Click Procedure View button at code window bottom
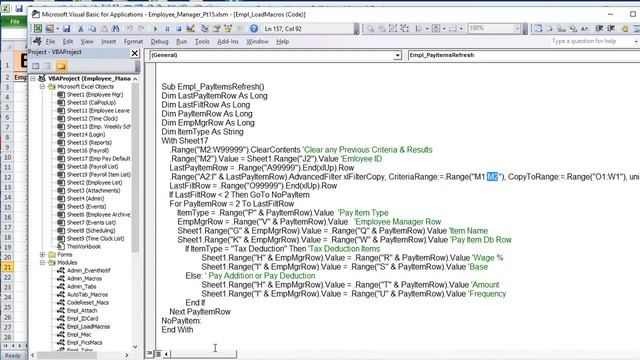This screenshot has height=360, width=640. pos(150,353)
